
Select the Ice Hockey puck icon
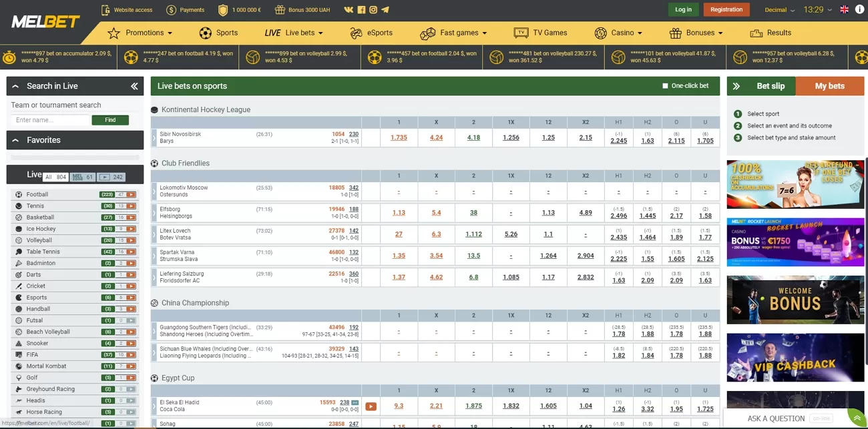(x=19, y=229)
